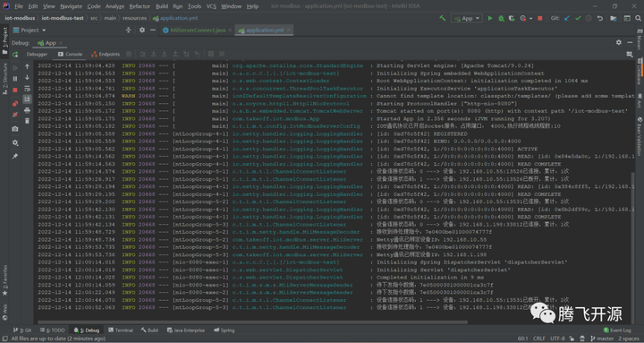Open the Spring tool window
Image resolution: width=644 pixels, height=343 pixels.
pos(225,330)
